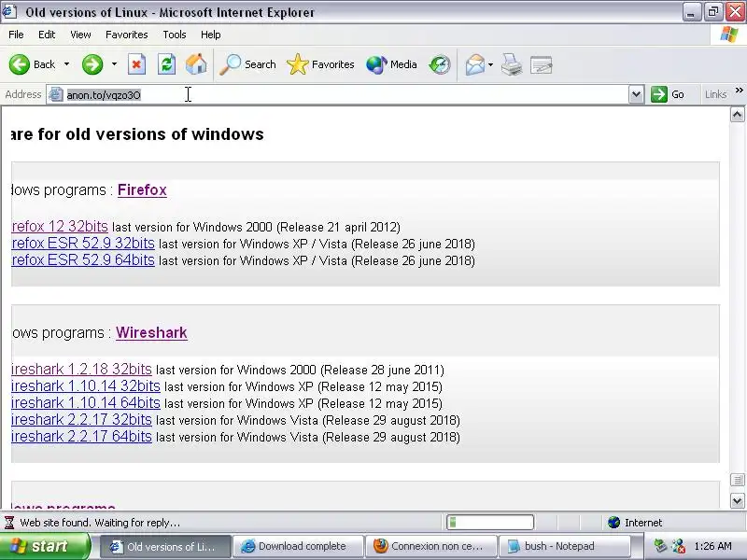Refresh the page with the green arrows icon
747x560 pixels.
click(x=167, y=64)
